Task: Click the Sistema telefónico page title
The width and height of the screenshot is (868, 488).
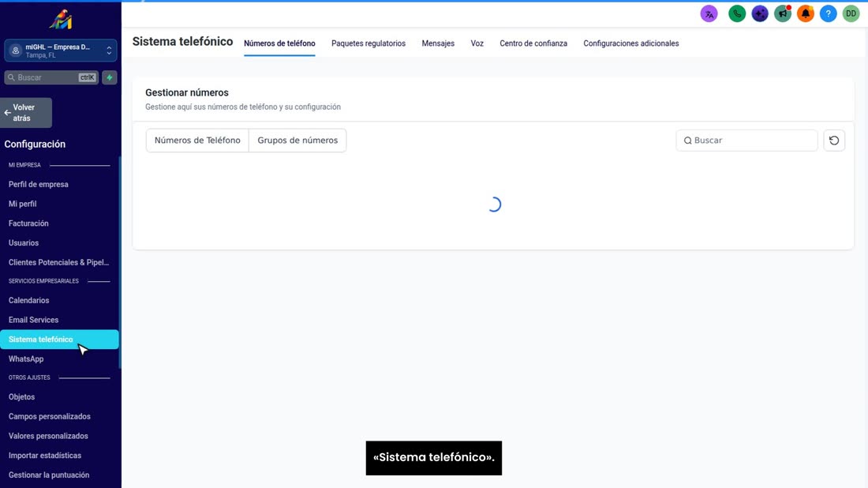Action: coord(183,42)
